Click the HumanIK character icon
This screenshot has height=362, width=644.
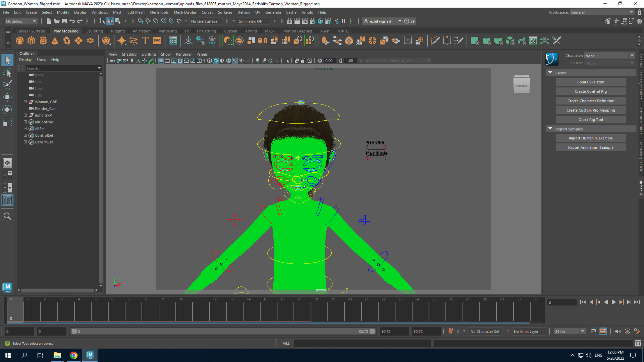551,59
